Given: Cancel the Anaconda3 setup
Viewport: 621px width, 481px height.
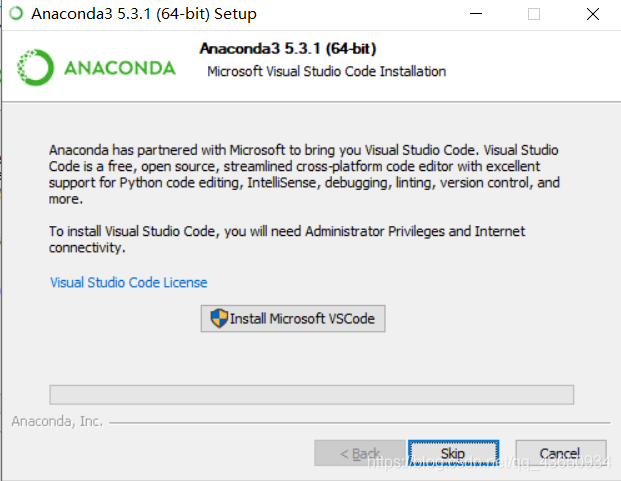Looking at the screenshot, I should point(561,453).
